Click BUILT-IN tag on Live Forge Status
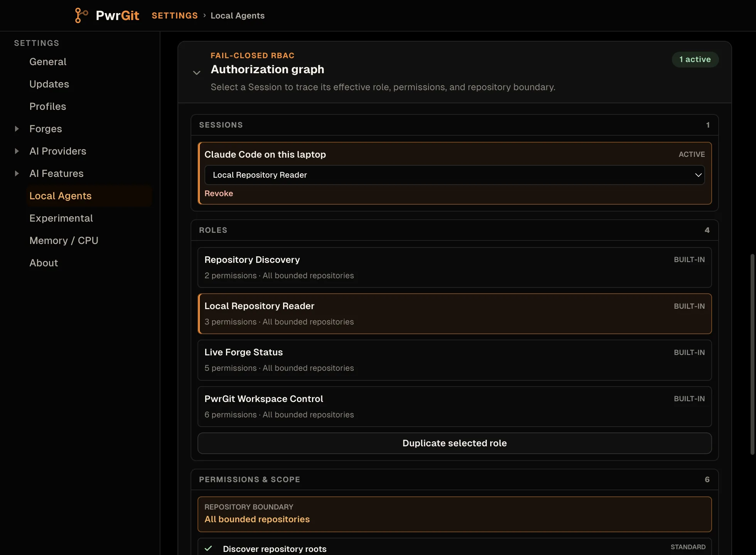This screenshot has height=555, width=756. coord(689,352)
